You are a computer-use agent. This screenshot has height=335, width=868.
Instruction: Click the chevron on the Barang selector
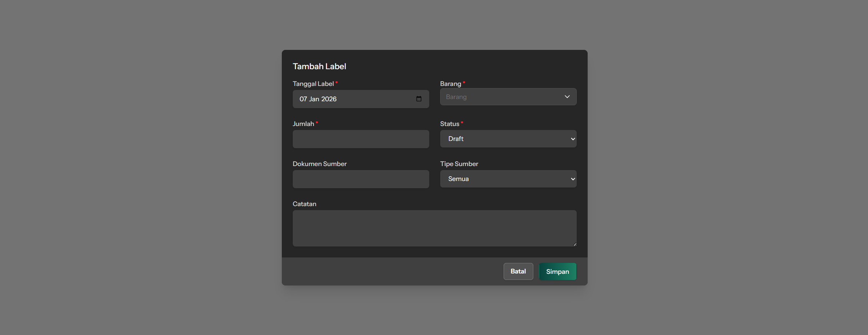(x=567, y=96)
